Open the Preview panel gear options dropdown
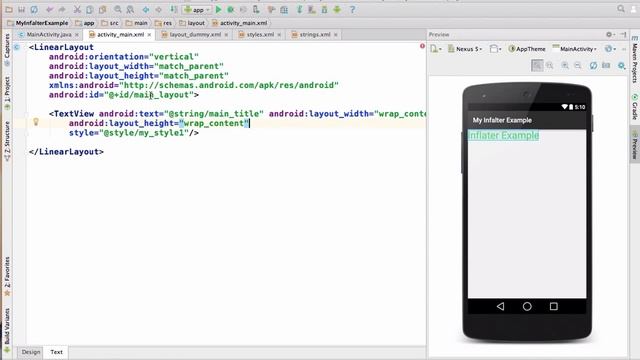The image size is (640, 360). pos(610,35)
